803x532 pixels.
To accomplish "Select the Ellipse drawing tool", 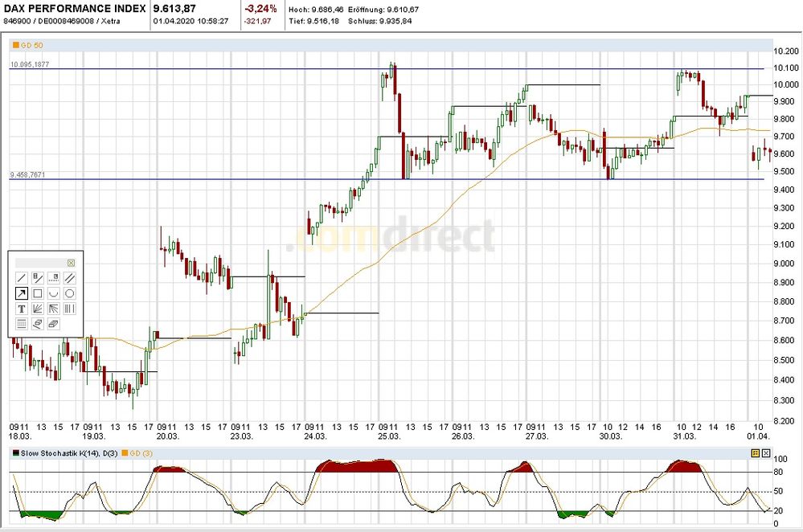I will 71,293.
